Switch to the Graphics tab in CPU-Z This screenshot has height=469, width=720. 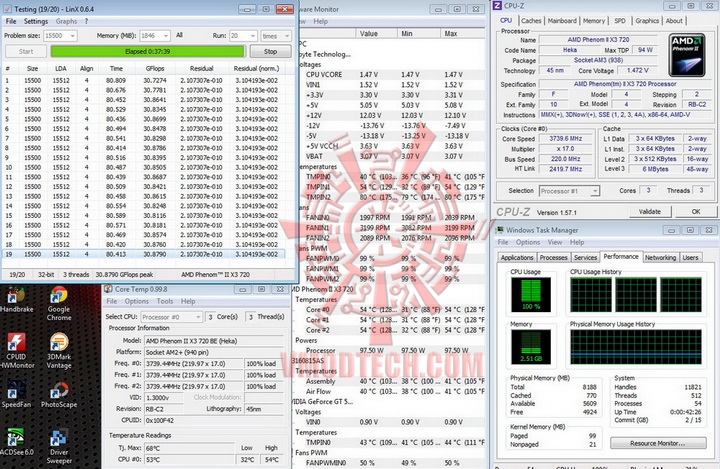pos(647,21)
